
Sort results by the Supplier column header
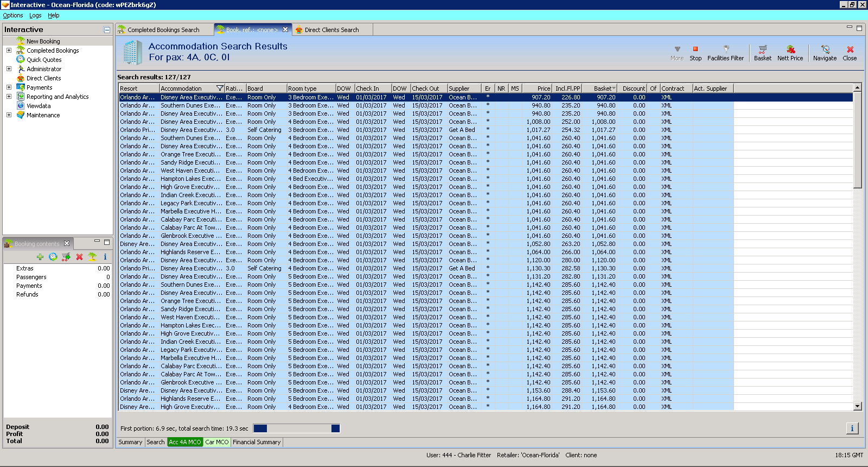[x=464, y=89]
